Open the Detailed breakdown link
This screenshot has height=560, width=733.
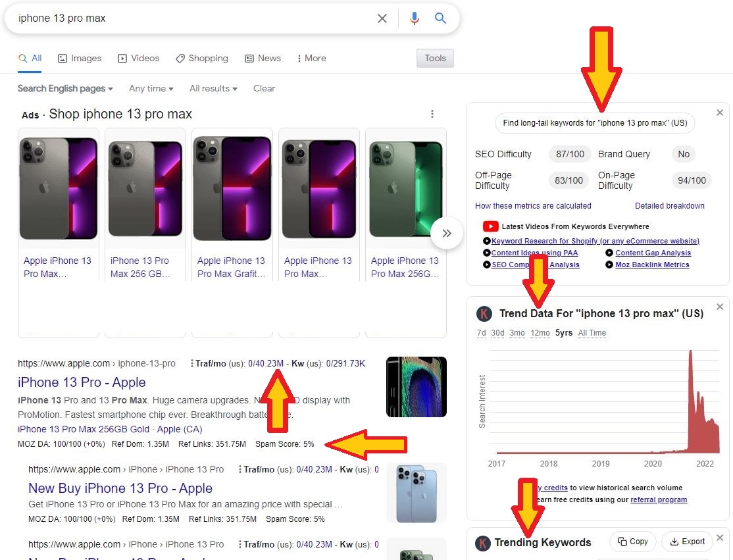(669, 206)
